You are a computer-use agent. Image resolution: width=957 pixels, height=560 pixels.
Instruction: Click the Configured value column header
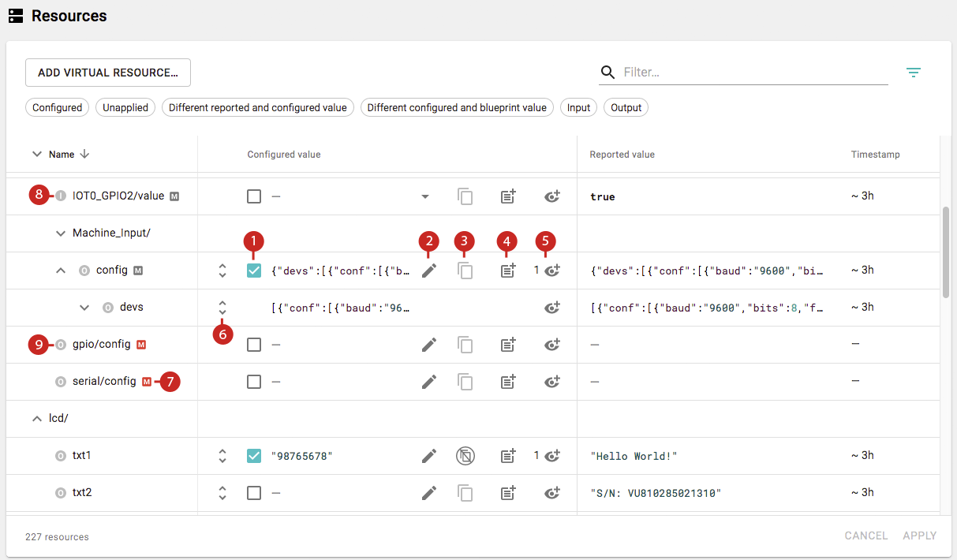tap(284, 155)
